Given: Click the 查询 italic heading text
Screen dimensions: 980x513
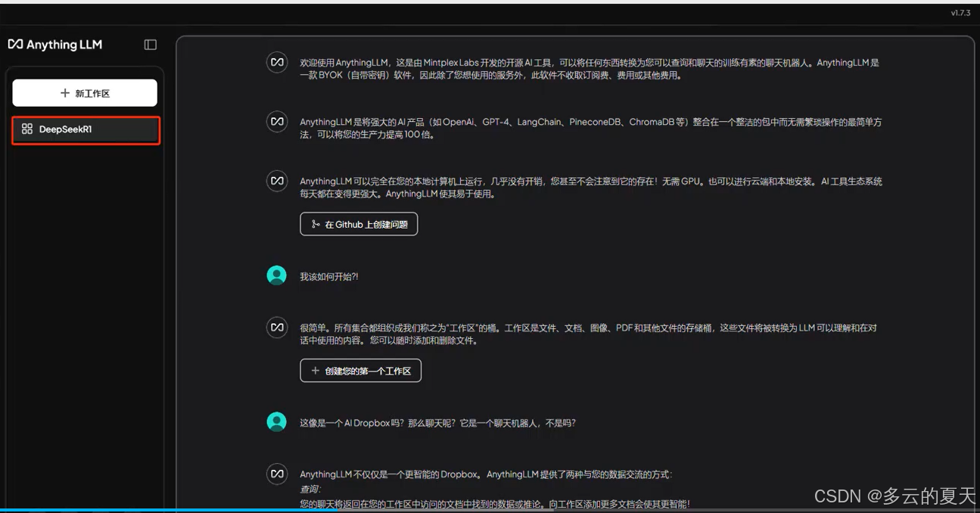Looking at the screenshot, I should click(x=310, y=489).
